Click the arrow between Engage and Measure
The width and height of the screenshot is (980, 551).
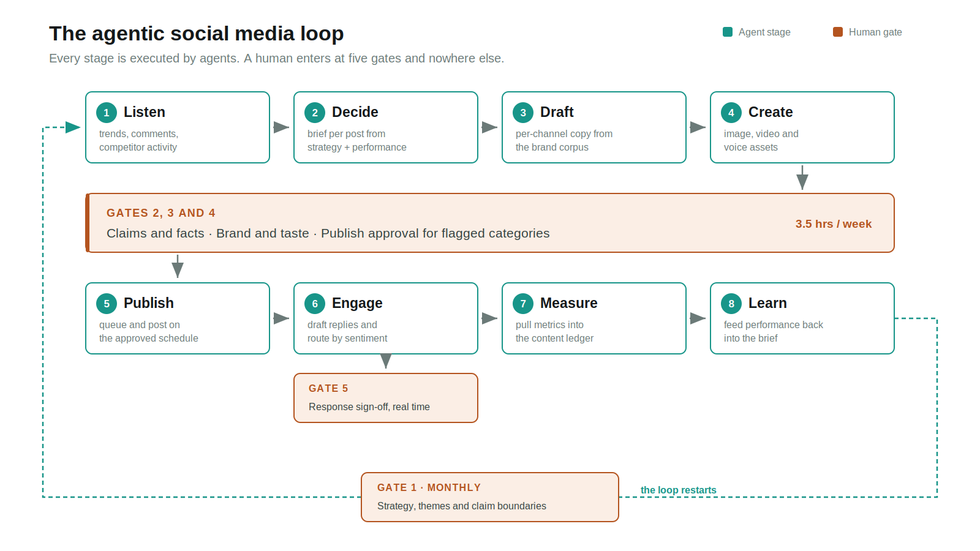pyautogui.click(x=489, y=318)
